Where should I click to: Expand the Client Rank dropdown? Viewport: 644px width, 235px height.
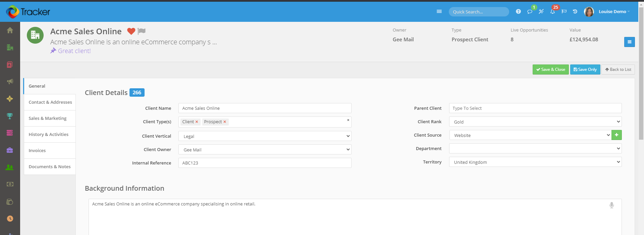pos(535,122)
